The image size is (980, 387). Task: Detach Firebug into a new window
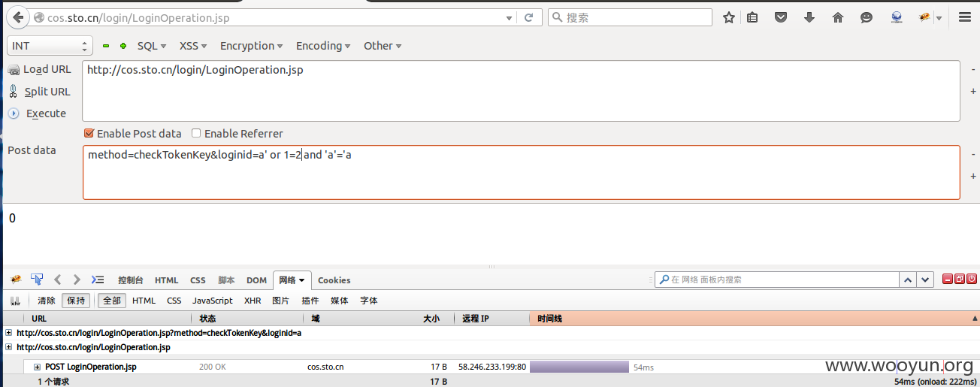(960, 279)
